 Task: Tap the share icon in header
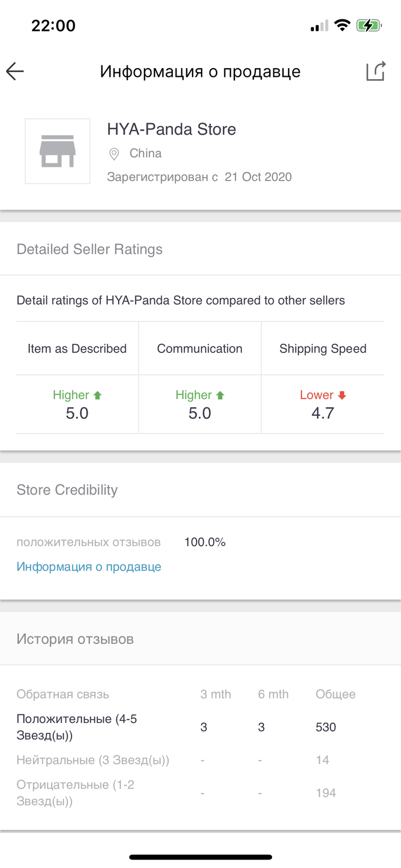point(375,71)
